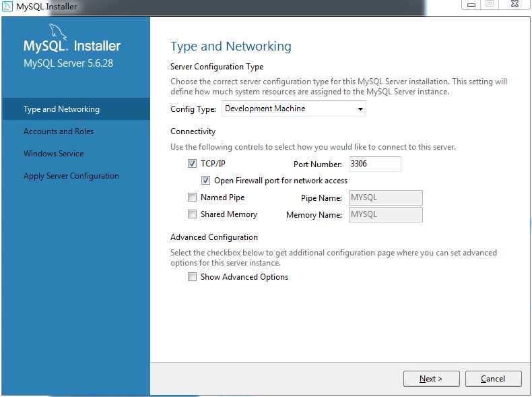Click the Type and Networking page heading
The width and height of the screenshot is (532, 397).
[231, 47]
